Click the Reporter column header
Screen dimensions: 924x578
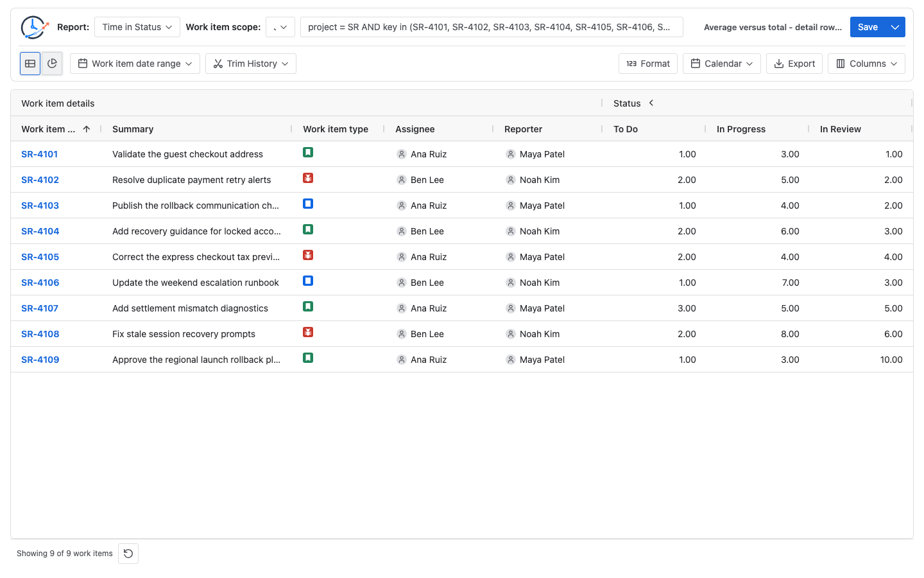pyautogui.click(x=524, y=129)
